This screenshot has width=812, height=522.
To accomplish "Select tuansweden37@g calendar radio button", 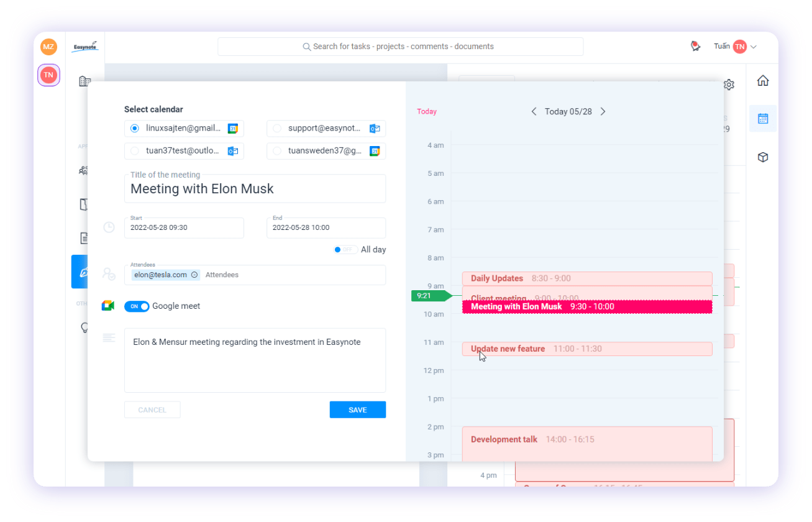I will pos(277,151).
